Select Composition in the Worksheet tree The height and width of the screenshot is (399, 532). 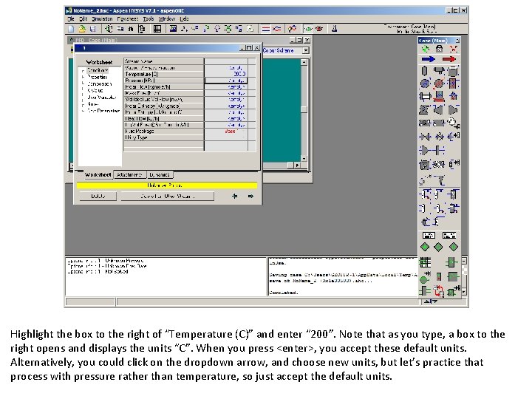tap(99, 83)
